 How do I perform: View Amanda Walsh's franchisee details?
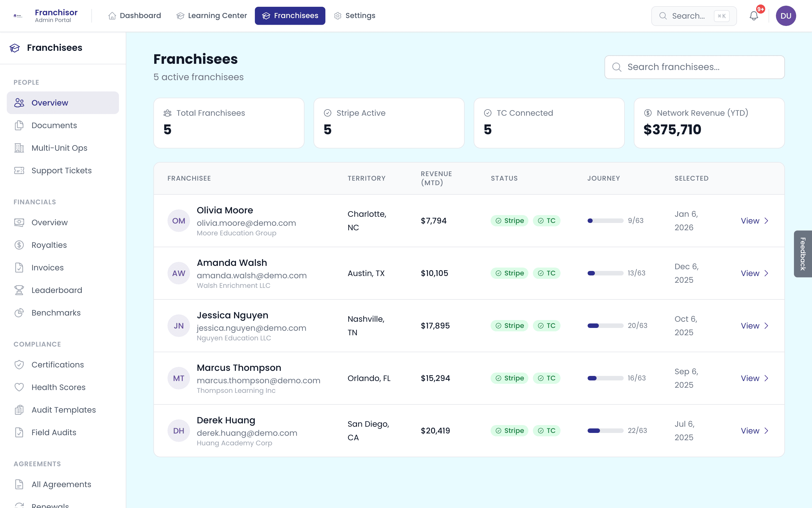click(754, 273)
